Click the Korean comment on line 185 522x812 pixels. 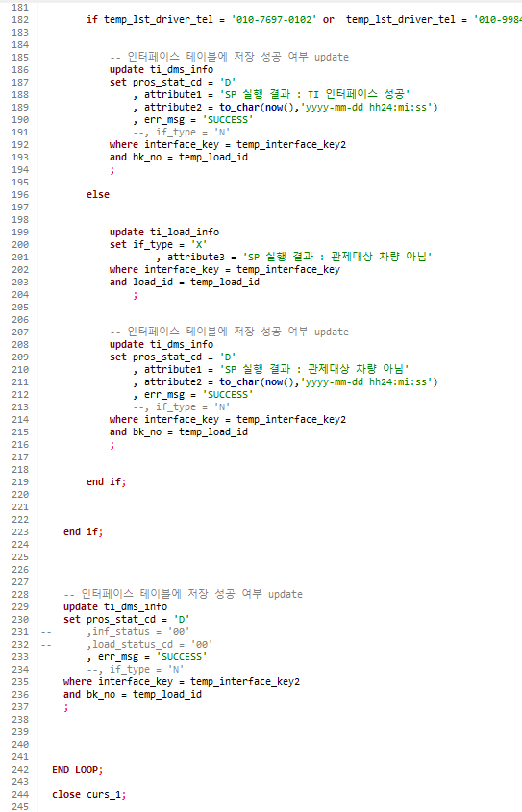[230, 57]
